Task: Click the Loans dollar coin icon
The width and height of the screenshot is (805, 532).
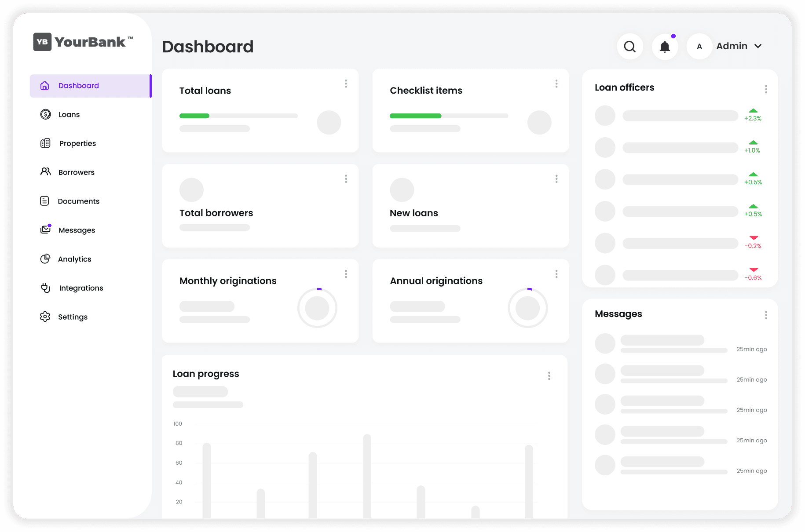Action: point(45,114)
